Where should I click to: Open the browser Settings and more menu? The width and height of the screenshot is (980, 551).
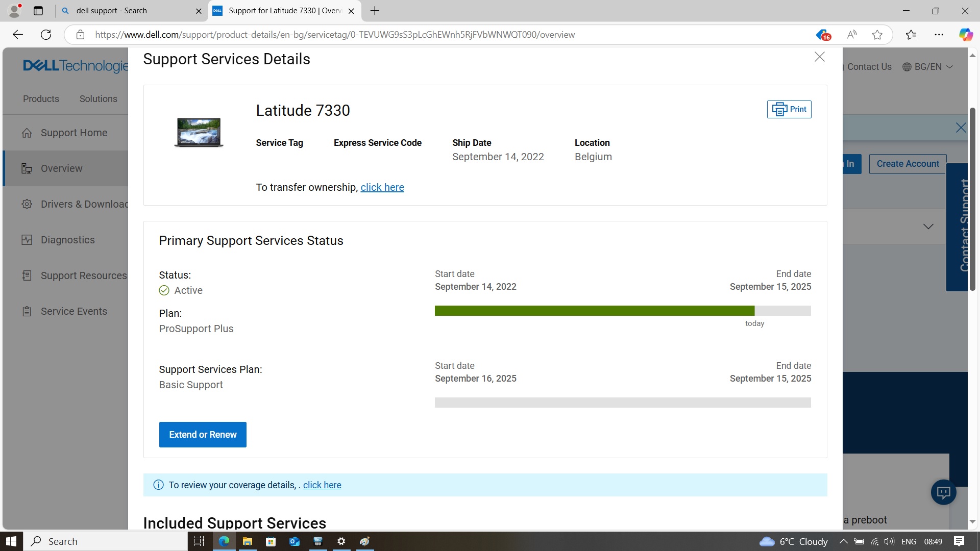[x=939, y=35]
